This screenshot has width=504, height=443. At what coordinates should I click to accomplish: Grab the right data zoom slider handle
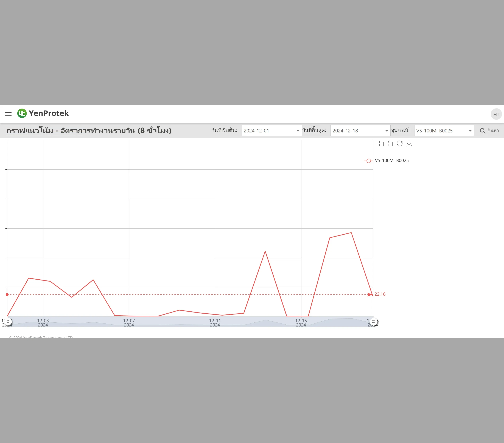click(373, 322)
